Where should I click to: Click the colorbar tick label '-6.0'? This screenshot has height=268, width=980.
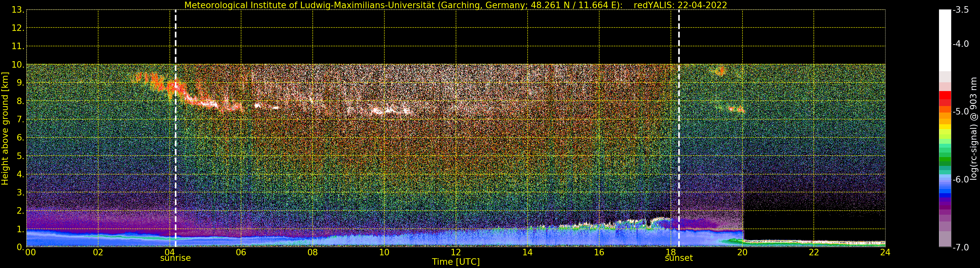pos(960,180)
